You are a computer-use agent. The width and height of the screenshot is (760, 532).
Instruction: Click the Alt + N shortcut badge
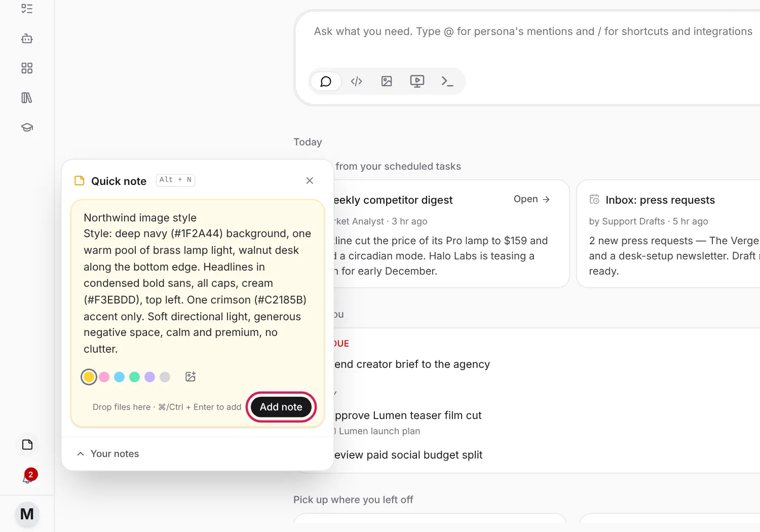175,180
